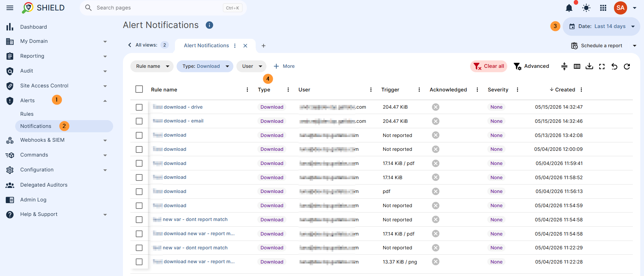Export table with the download icon
The image size is (644, 276).
[x=589, y=66]
